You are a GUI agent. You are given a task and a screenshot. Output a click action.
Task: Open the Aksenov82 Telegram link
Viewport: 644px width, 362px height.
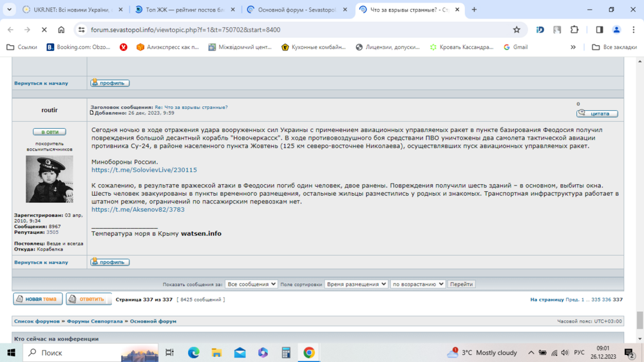click(x=138, y=209)
